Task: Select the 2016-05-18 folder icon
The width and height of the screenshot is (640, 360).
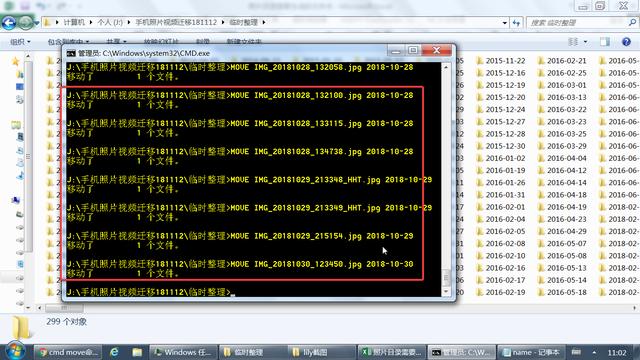Action: click(x=541, y=292)
